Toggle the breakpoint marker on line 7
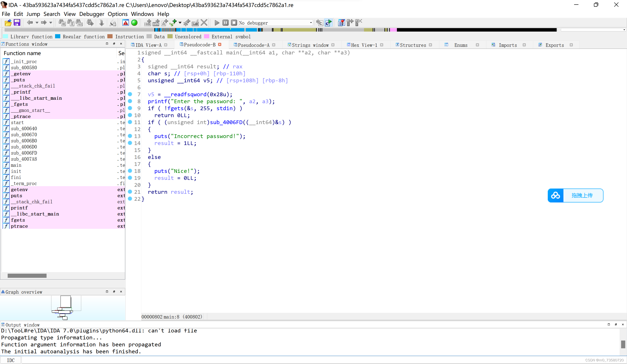The height and width of the screenshot is (364, 627). 130,94
